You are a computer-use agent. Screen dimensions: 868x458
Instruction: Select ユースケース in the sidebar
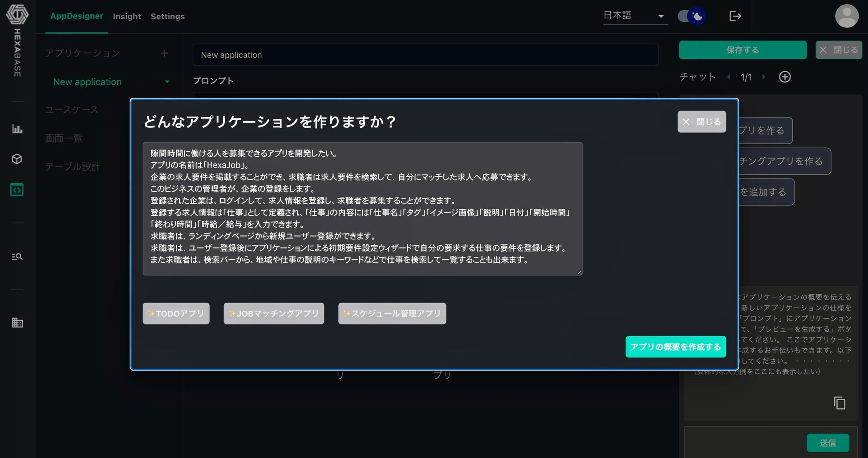point(72,110)
